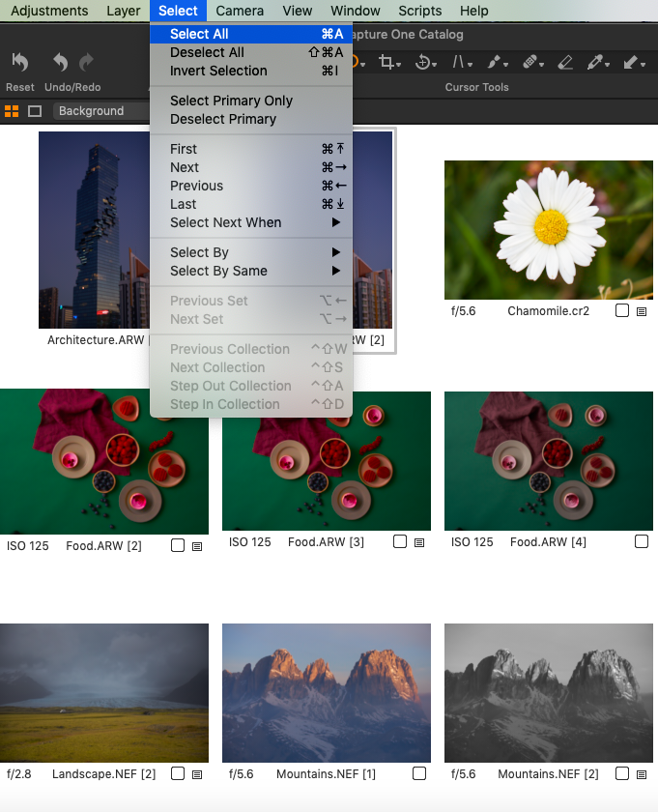
Task: Choose Previous in the Select menu
Action: [251, 186]
